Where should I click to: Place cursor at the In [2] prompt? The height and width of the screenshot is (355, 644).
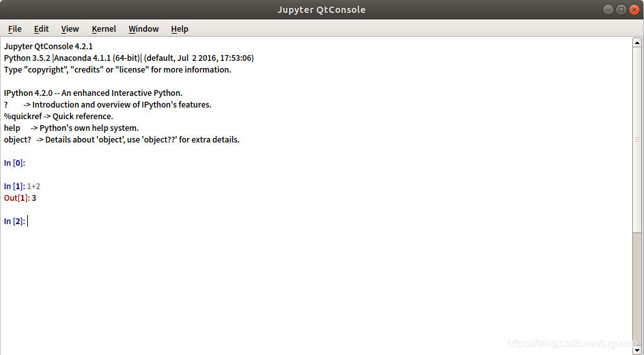(28, 221)
